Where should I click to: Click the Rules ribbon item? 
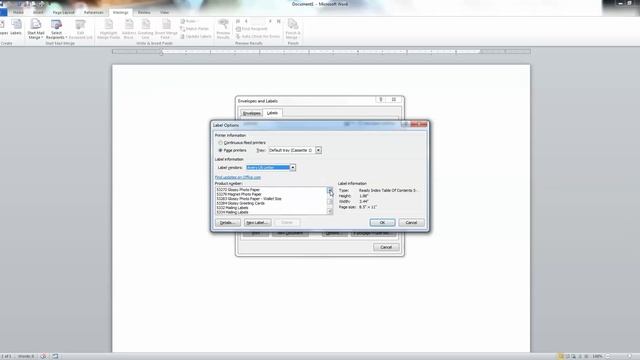[x=189, y=21]
